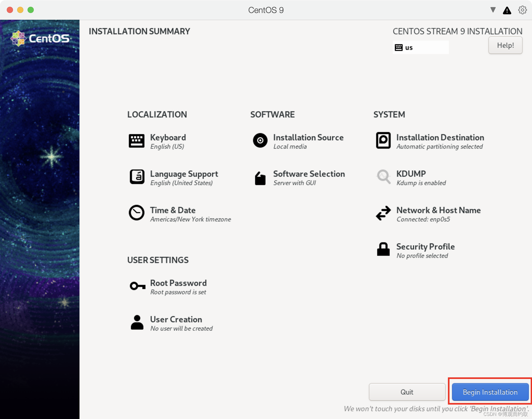Click the INSTALLATION SUMMARY heading

(x=139, y=31)
